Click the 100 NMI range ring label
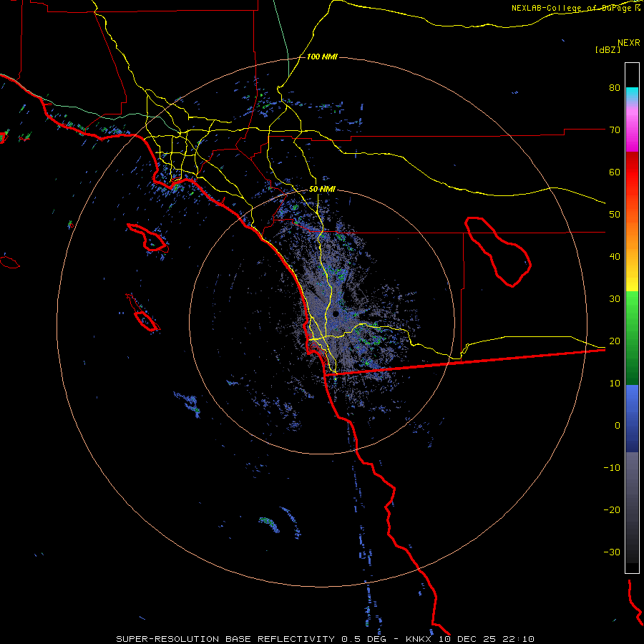Image resolution: width=644 pixels, height=644 pixels. (x=322, y=57)
